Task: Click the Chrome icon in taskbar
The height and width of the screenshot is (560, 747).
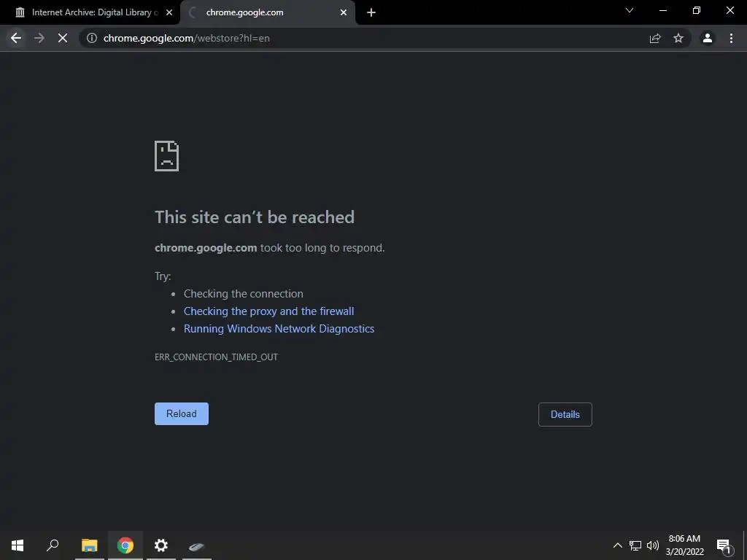Action: [x=125, y=545]
